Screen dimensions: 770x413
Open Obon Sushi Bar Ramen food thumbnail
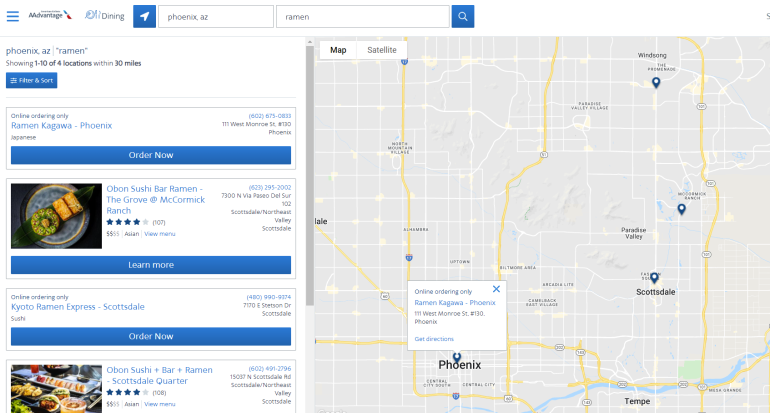(56, 215)
